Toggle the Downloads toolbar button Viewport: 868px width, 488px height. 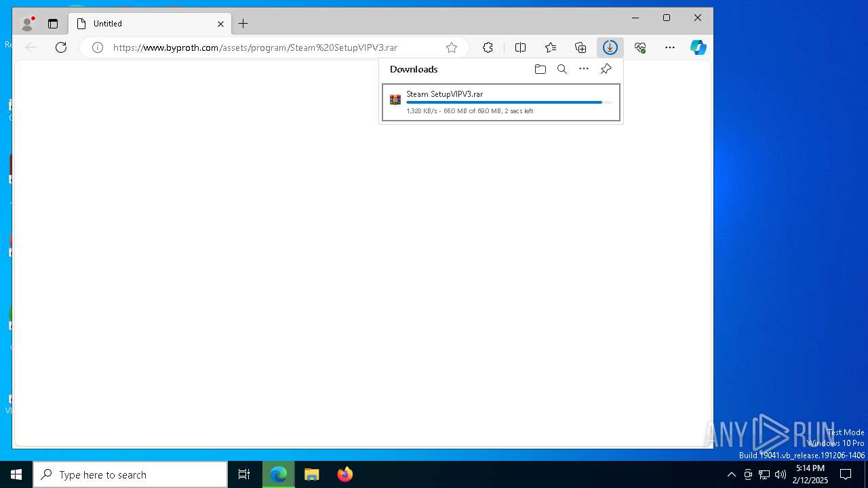click(610, 47)
